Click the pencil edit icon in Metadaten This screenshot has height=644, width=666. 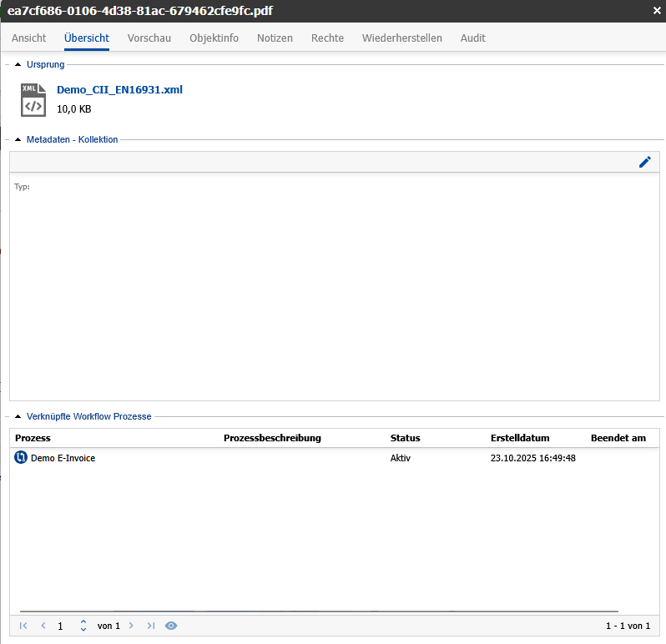[644, 162]
